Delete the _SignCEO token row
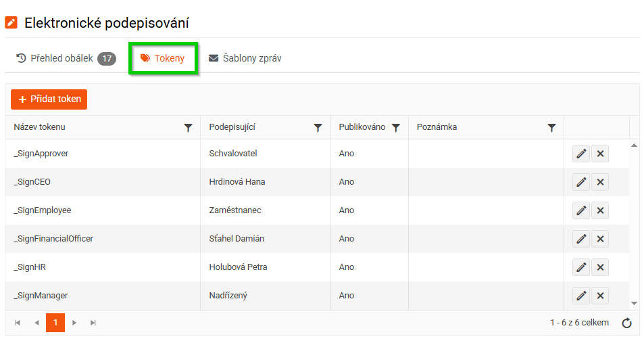Image resolution: width=644 pixels, height=341 pixels. pyautogui.click(x=600, y=182)
